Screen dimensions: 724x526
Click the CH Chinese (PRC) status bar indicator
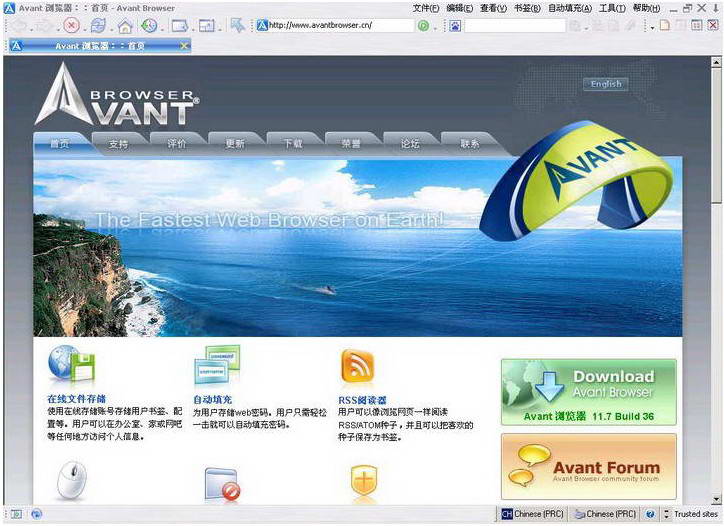[x=533, y=514]
